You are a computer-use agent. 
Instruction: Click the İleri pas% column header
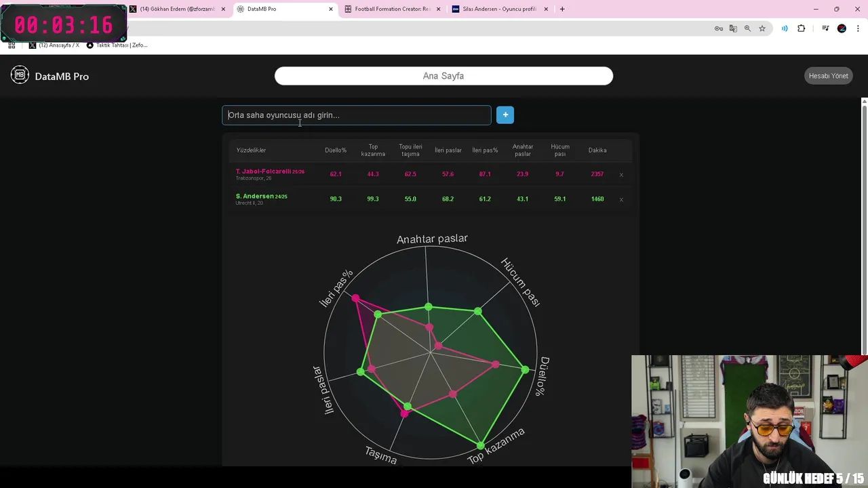pyautogui.click(x=485, y=150)
